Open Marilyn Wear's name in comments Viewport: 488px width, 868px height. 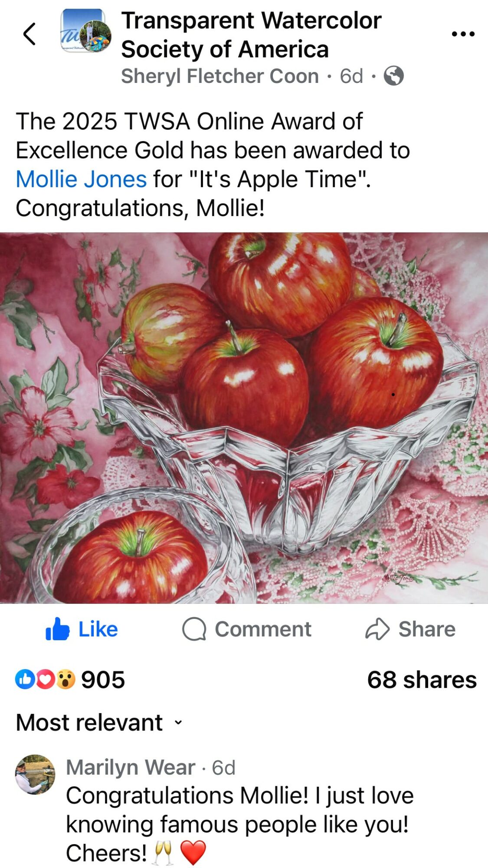pos(131,767)
